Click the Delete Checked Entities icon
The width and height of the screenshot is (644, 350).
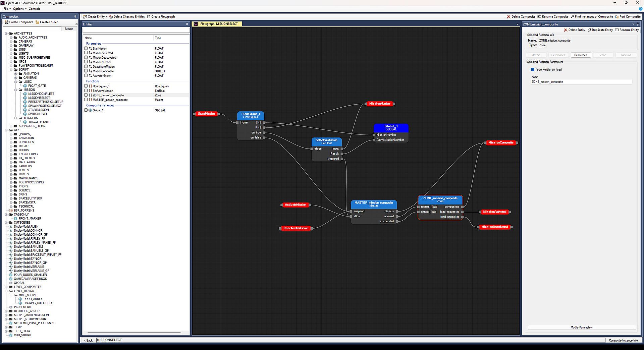coord(111,17)
